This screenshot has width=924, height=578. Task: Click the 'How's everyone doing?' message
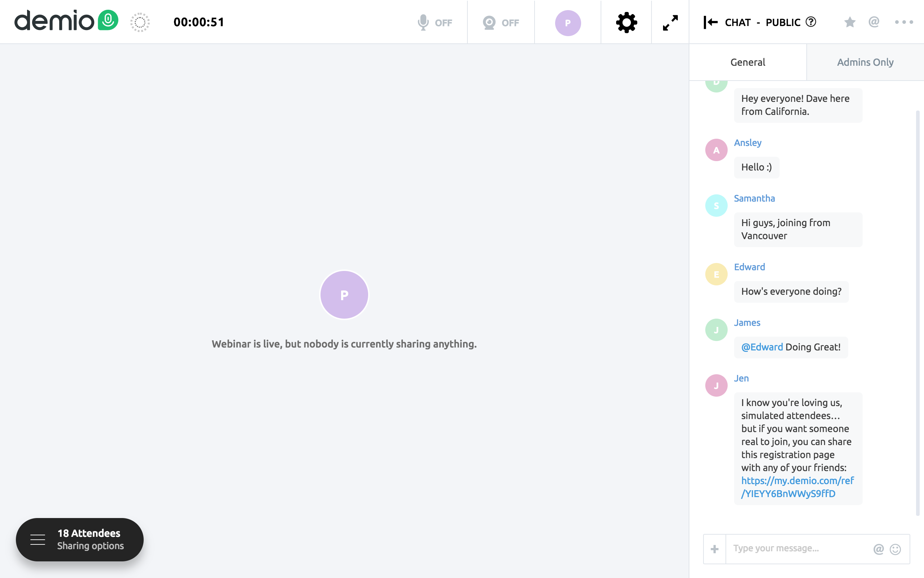(x=791, y=292)
